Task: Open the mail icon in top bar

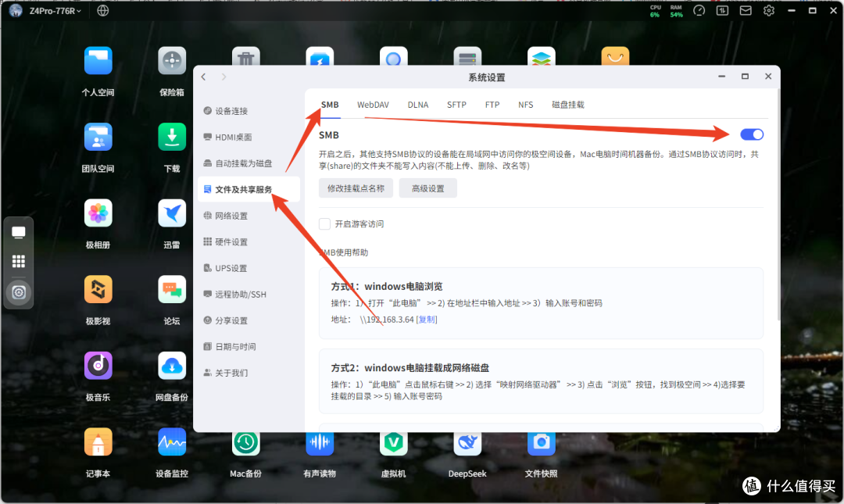Action: (746, 11)
